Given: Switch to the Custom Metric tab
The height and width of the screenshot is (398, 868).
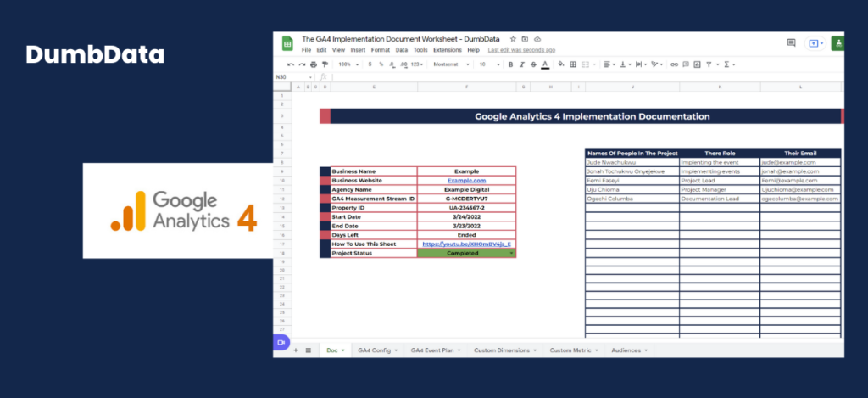Looking at the screenshot, I should [574, 350].
